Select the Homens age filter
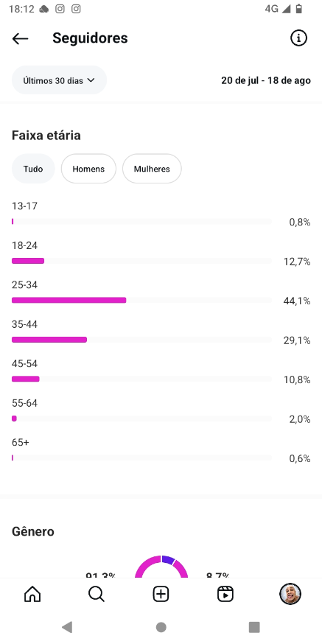 pos(88,169)
